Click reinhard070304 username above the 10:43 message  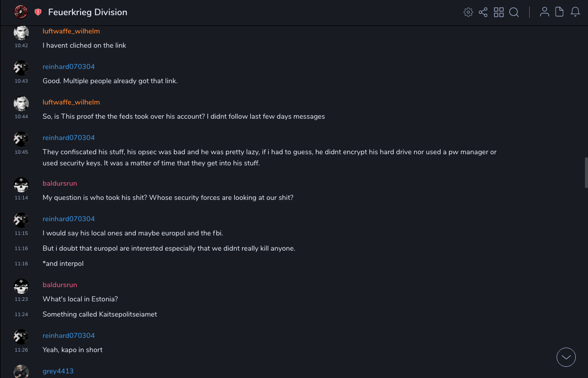coord(68,66)
